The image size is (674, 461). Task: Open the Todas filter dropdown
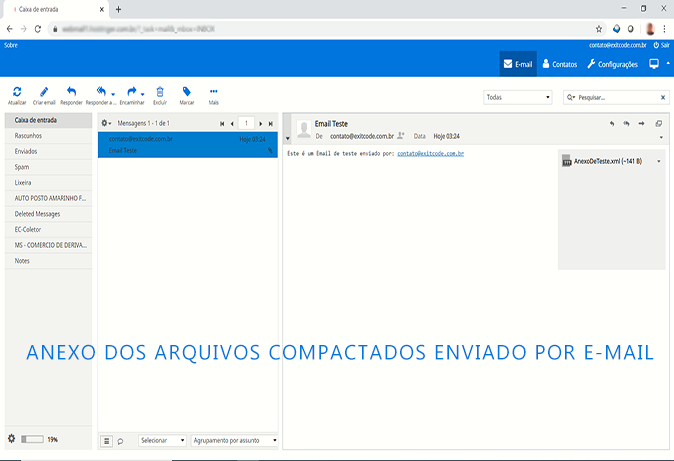[518, 97]
